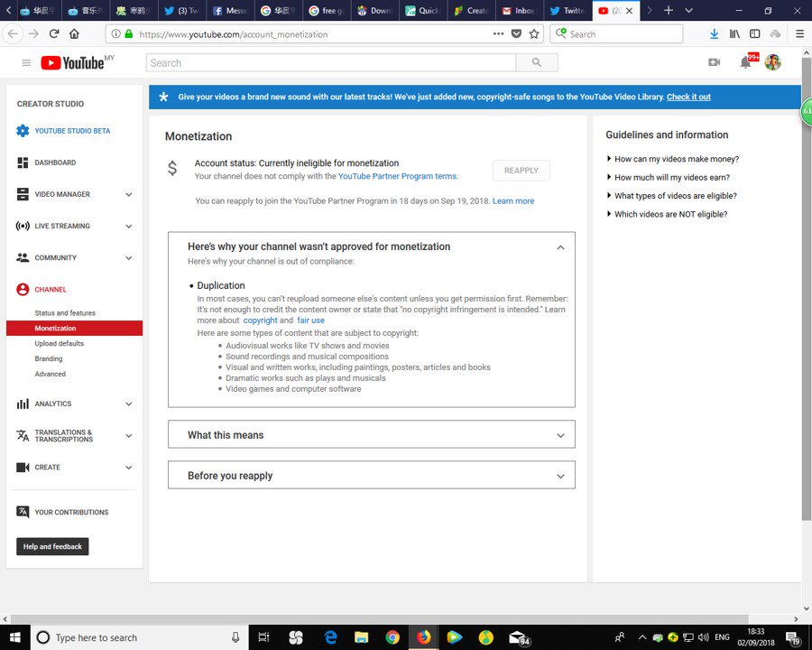Screen dimensions: 812x650
Task: Click the Community people icon
Action: click(23, 257)
